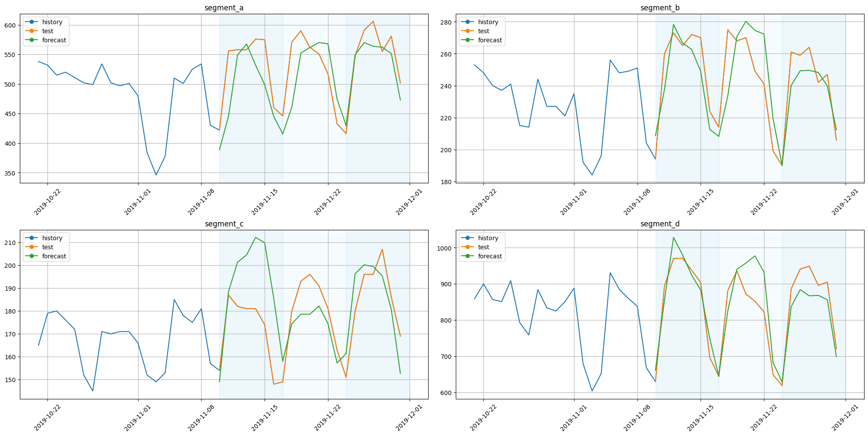The image size is (868, 436).
Task: Click the green forecast peak above 1000 in segment_d
Action: (x=673, y=237)
